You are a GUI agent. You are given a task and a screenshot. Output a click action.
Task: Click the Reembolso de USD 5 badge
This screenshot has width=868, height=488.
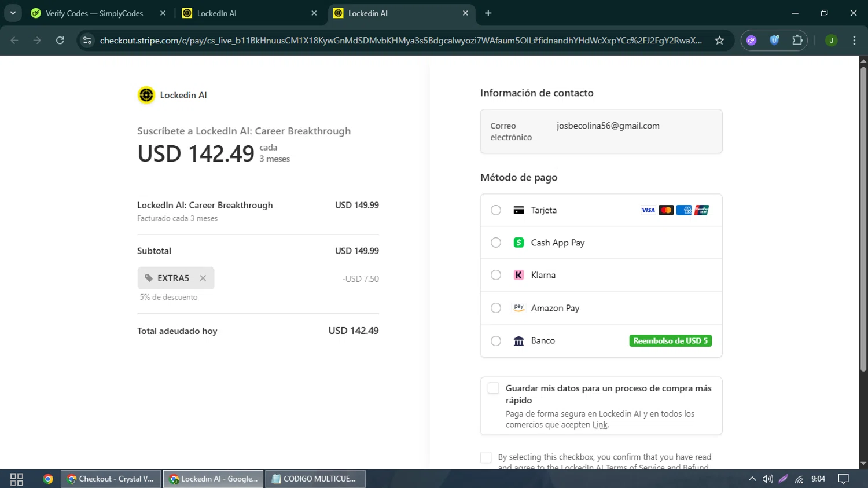coord(670,341)
